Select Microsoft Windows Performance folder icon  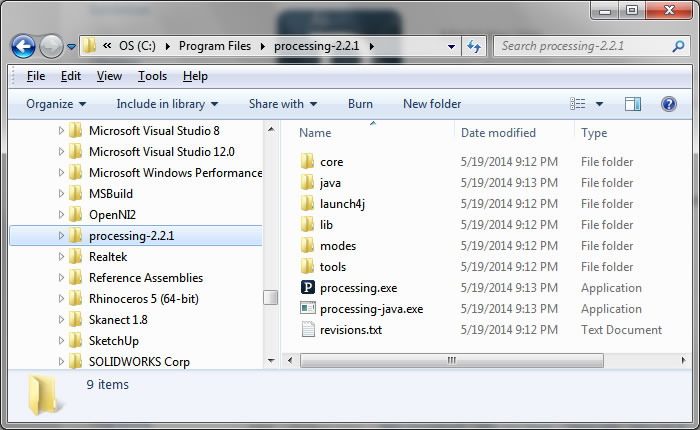click(75, 172)
